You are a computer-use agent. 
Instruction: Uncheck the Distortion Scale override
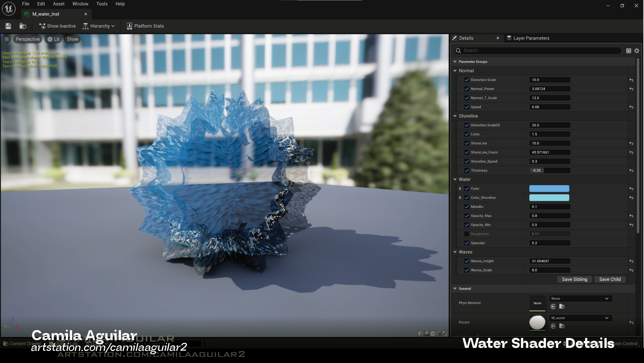tap(467, 80)
